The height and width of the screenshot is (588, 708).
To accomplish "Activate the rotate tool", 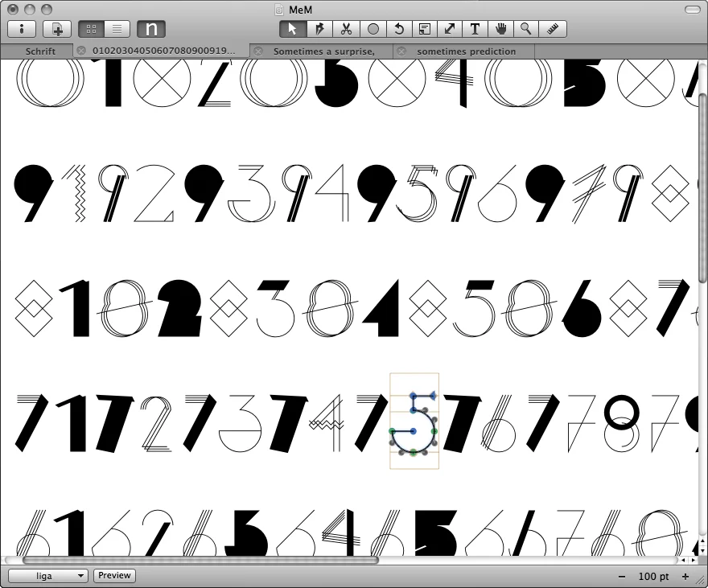I will tap(399, 29).
